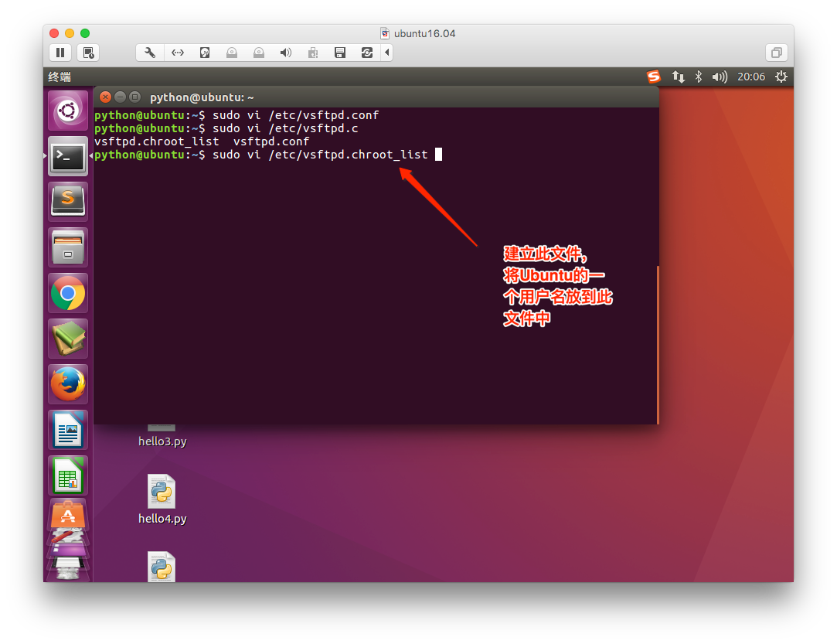Launch Firefox from the launcher

[x=68, y=383]
